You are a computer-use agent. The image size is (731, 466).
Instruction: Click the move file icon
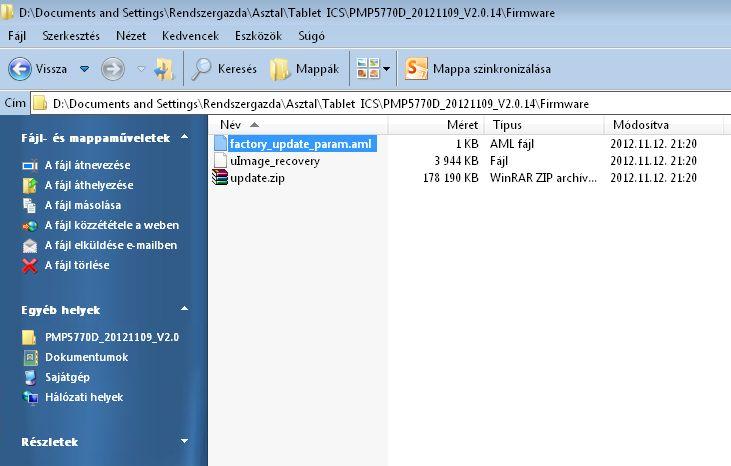[x=30, y=185]
